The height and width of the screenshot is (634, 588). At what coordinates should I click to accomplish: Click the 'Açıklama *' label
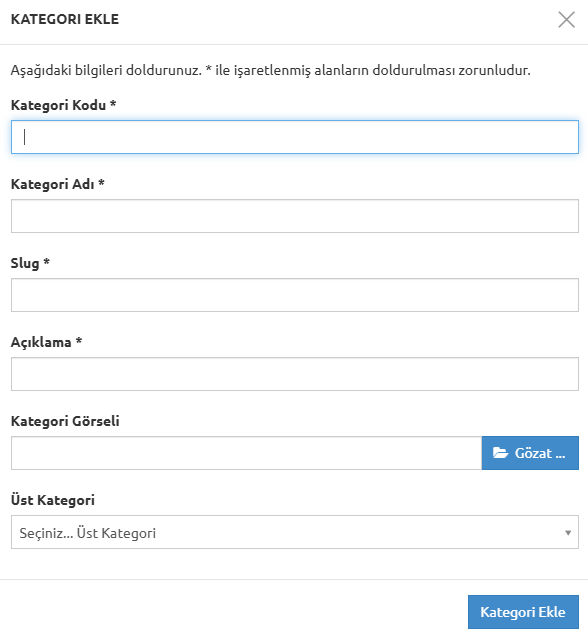(46, 342)
